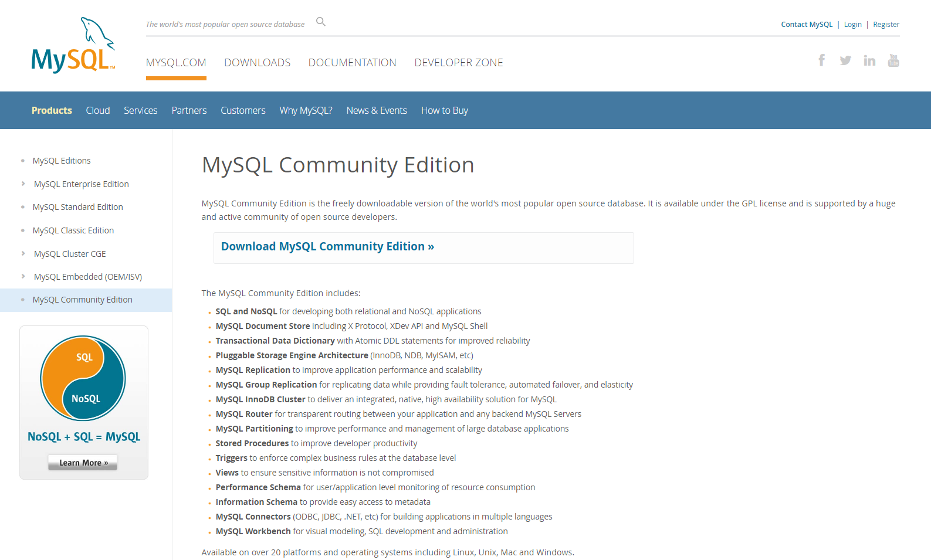The image size is (931, 560).
Task: Open the MySQL Twitter icon
Action: tap(845, 60)
